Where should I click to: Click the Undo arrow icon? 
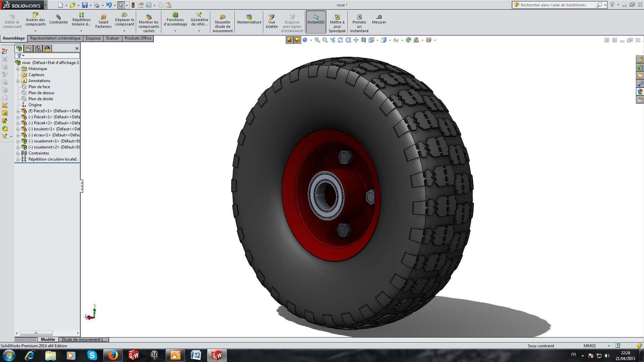tap(109, 5)
